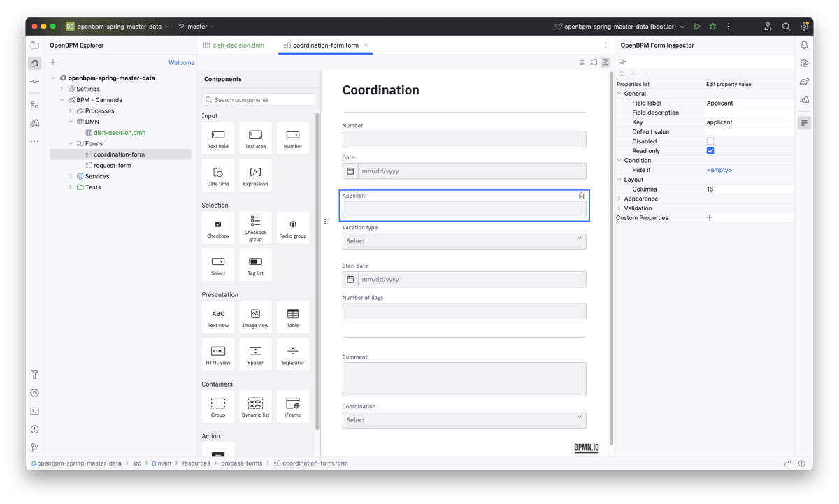
Task: Click the Run (play) button in toolbar
Action: [697, 27]
